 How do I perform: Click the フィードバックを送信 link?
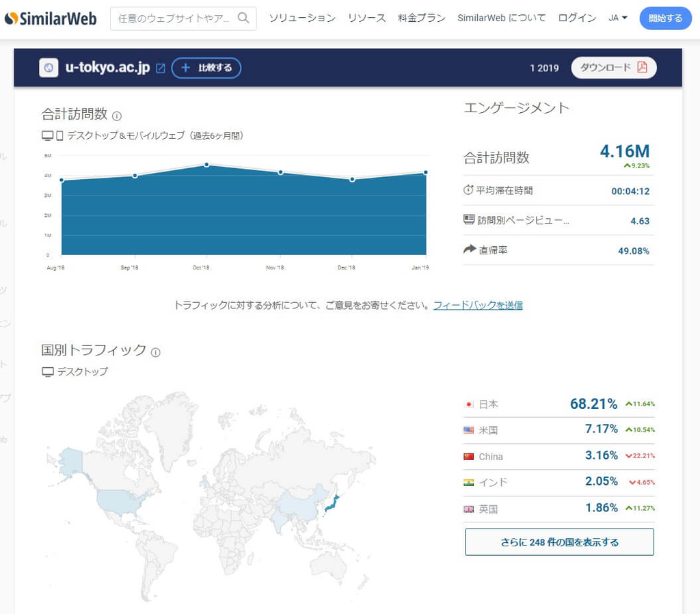pyautogui.click(x=478, y=305)
